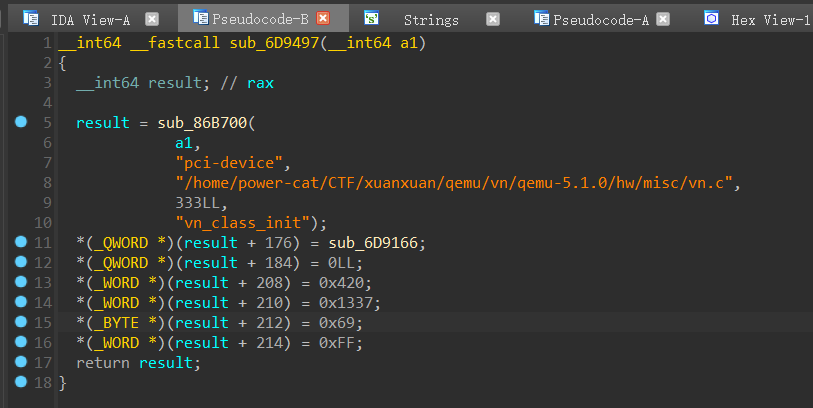This screenshot has height=408, width=813.
Task: Click the sub_86B700 function call
Action: pyautogui.click(x=202, y=123)
